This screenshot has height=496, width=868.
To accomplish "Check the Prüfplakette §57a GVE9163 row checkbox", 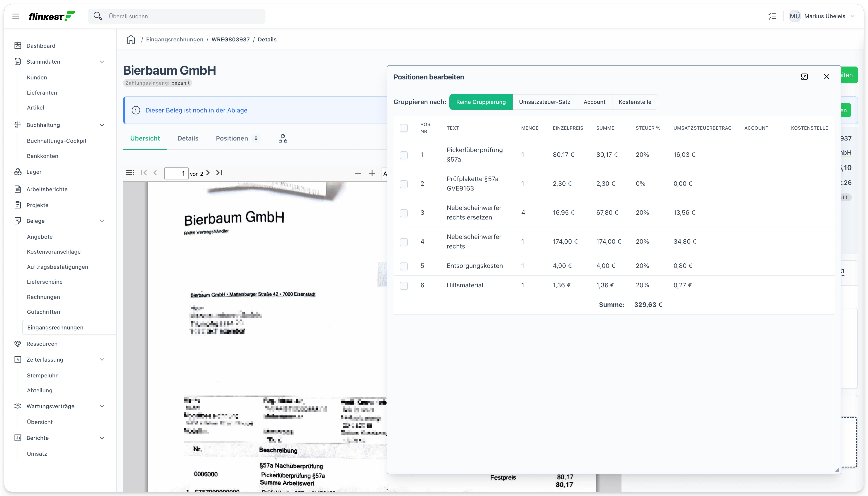I will tap(404, 184).
